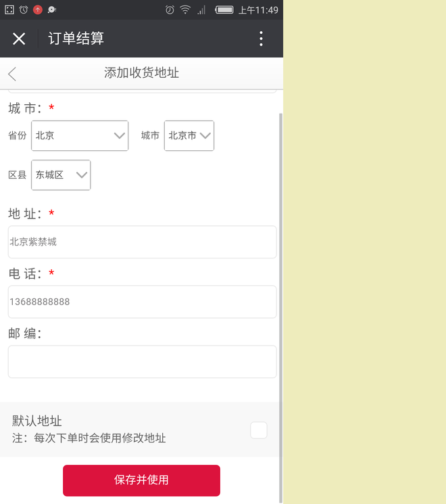
Task: Open the 区县 dropdown showing 东城区
Action: [x=61, y=175]
